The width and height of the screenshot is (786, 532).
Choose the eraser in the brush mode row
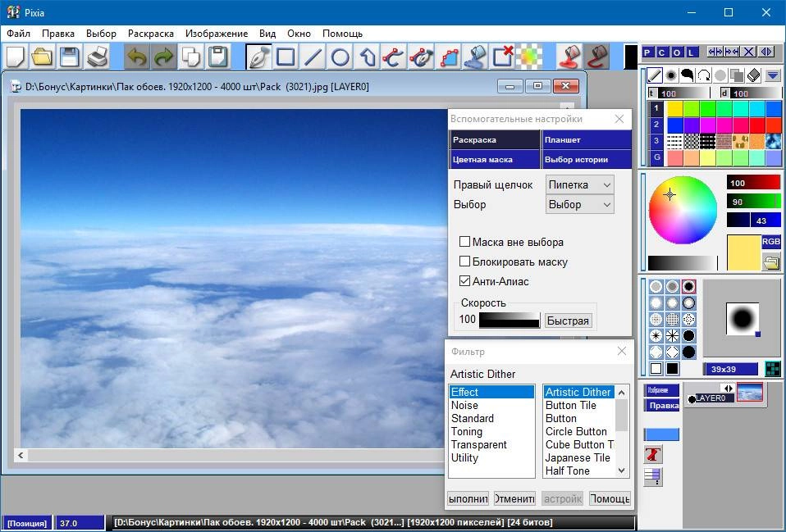click(753, 75)
